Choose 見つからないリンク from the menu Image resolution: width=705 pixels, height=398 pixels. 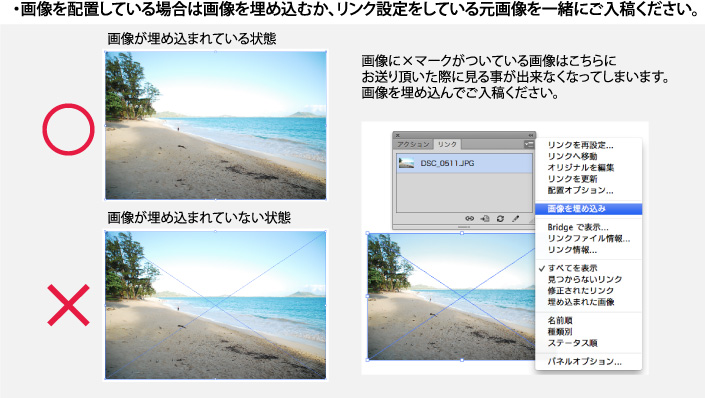tap(585, 279)
